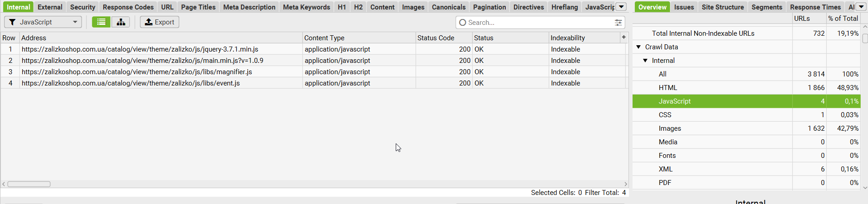868x204 pixels.
Task: Switch to the Issues tab
Action: (x=684, y=7)
